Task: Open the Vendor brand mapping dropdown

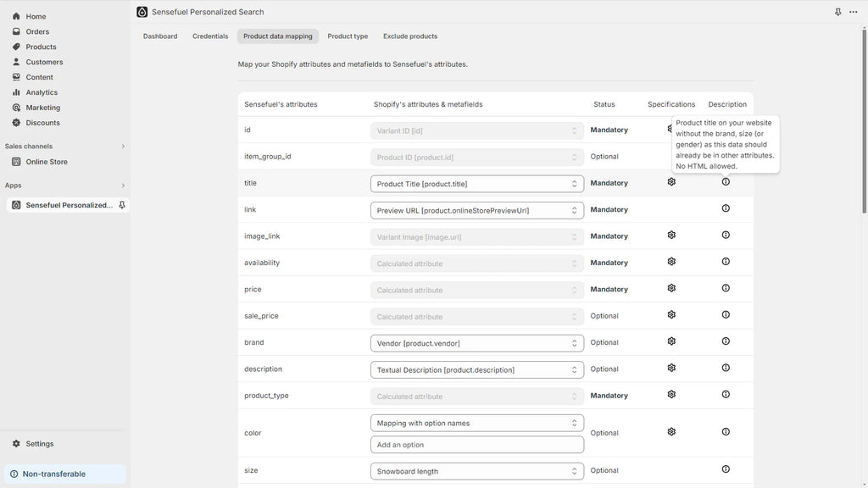Action: [476, 343]
